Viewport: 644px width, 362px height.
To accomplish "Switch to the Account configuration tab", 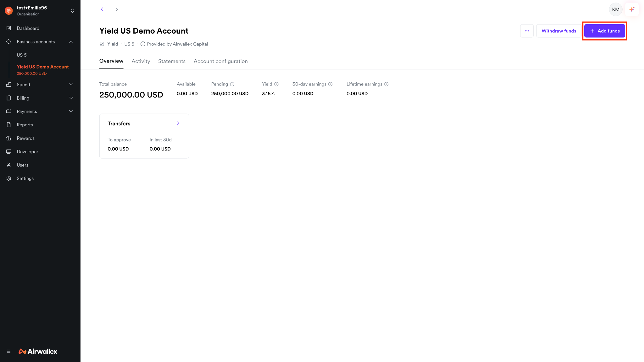I will (221, 61).
